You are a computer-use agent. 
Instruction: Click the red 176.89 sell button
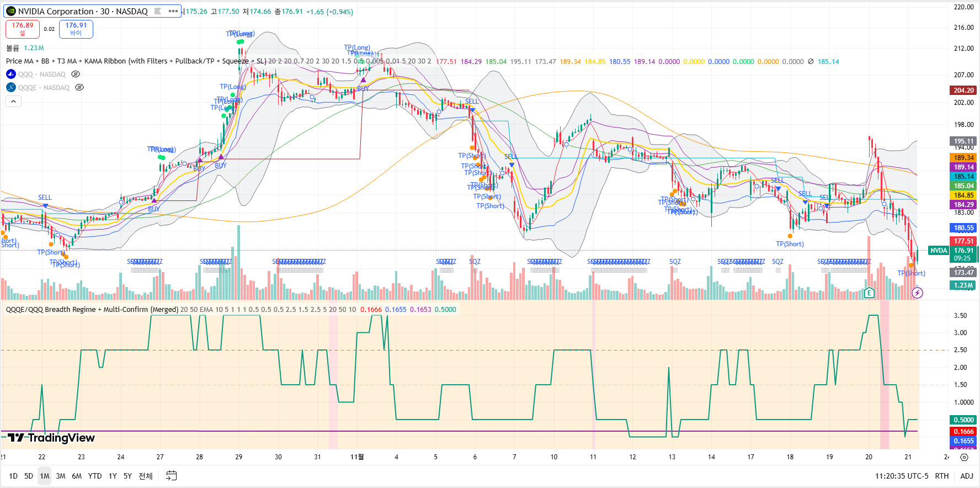23,29
